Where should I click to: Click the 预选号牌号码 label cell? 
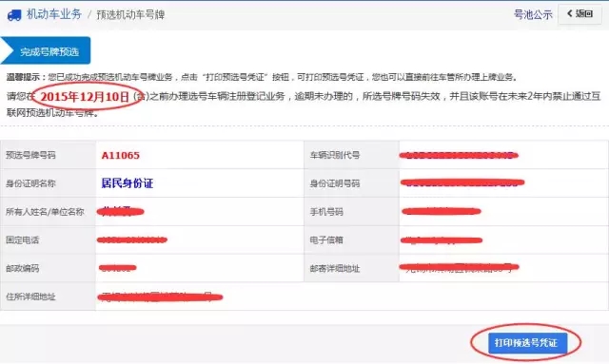tap(49, 155)
